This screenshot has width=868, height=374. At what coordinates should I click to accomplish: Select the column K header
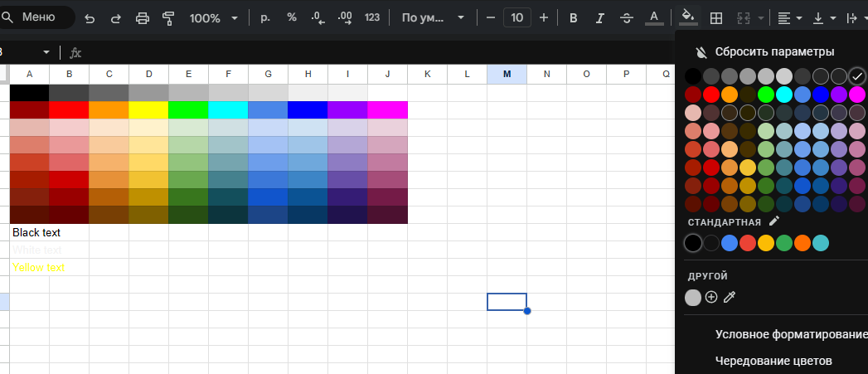point(427,75)
